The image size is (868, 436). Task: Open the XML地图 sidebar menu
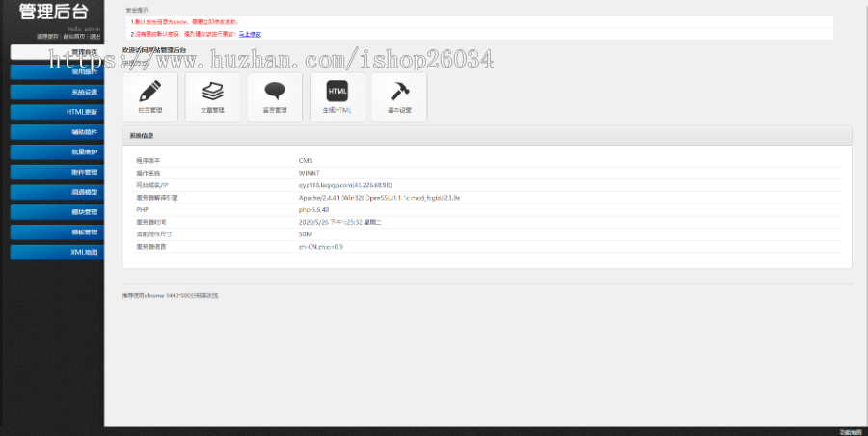click(x=57, y=252)
